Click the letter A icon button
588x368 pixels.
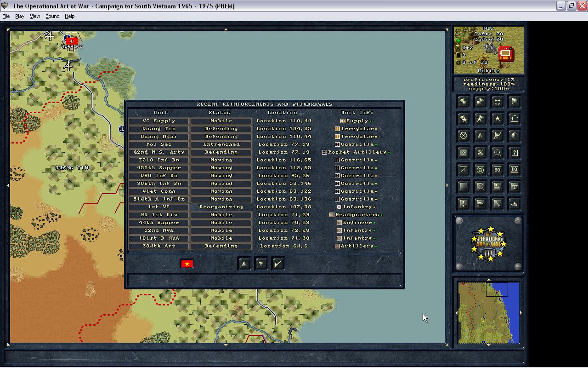click(x=480, y=136)
